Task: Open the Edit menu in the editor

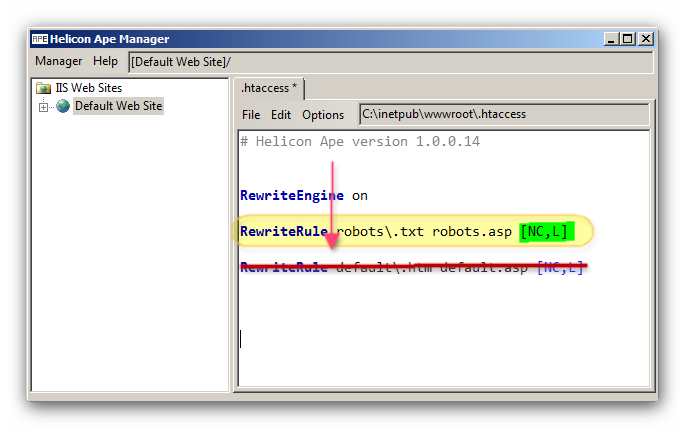Action: [281, 115]
